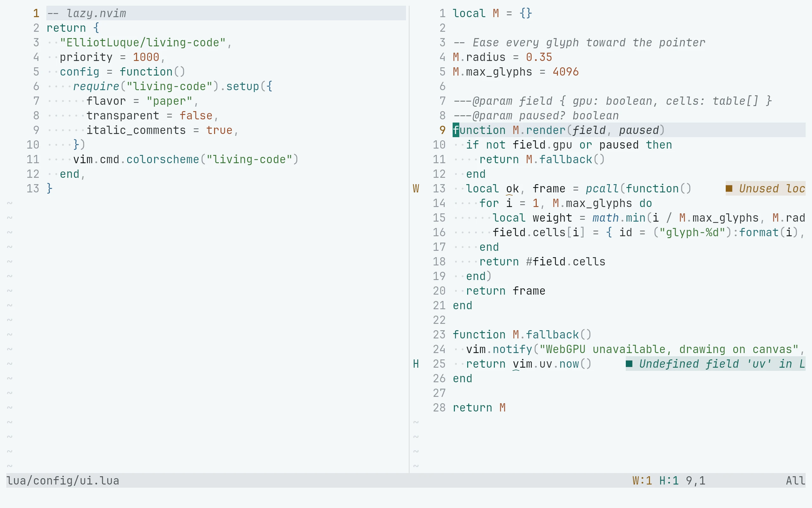812x508 pixels.
Task: Click 'true' on the italic_comments line
Action: (x=219, y=130)
